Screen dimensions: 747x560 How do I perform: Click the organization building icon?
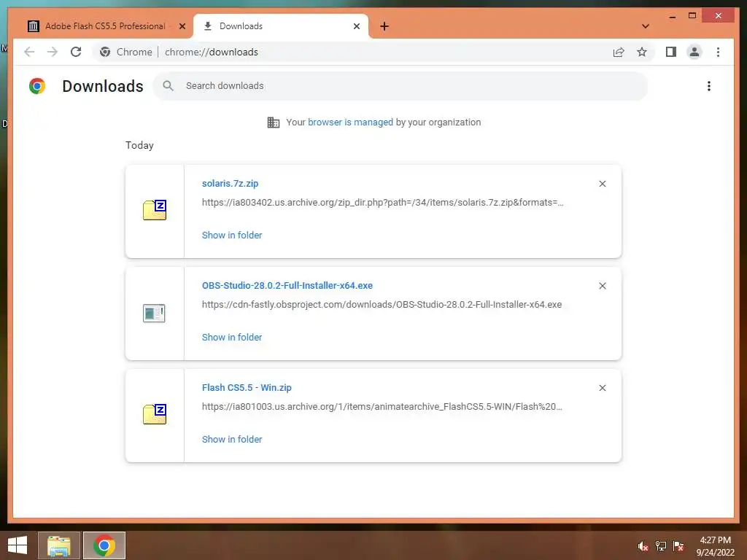274,122
